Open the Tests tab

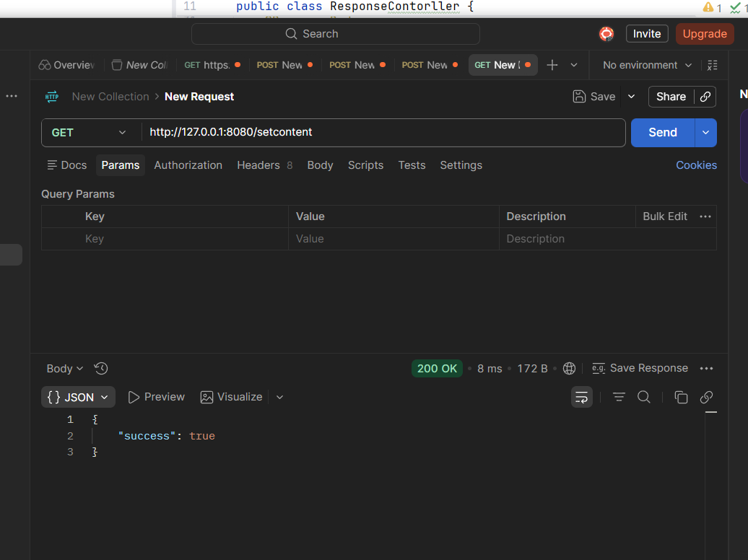click(412, 165)
